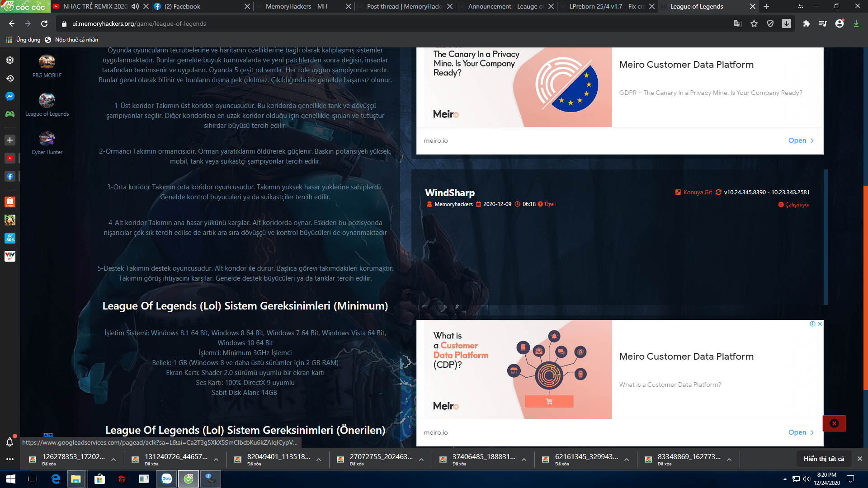
Task: Click the green downloads arrow icon
Action: 856,23
